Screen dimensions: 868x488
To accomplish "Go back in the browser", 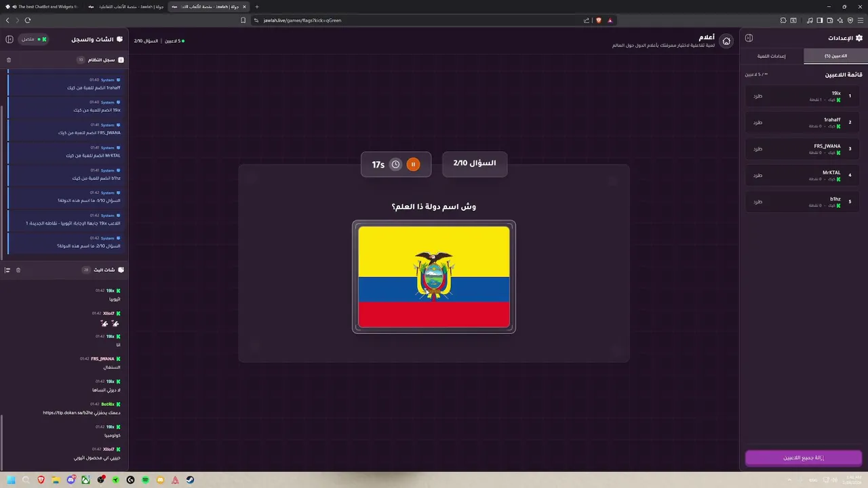I will [x=7, y=20].
